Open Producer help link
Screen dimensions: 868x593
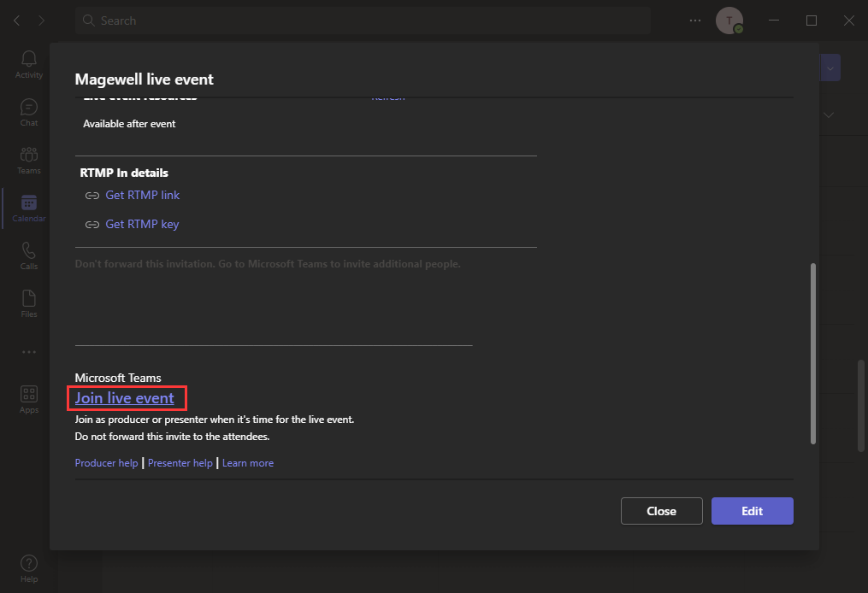(106, 463)
